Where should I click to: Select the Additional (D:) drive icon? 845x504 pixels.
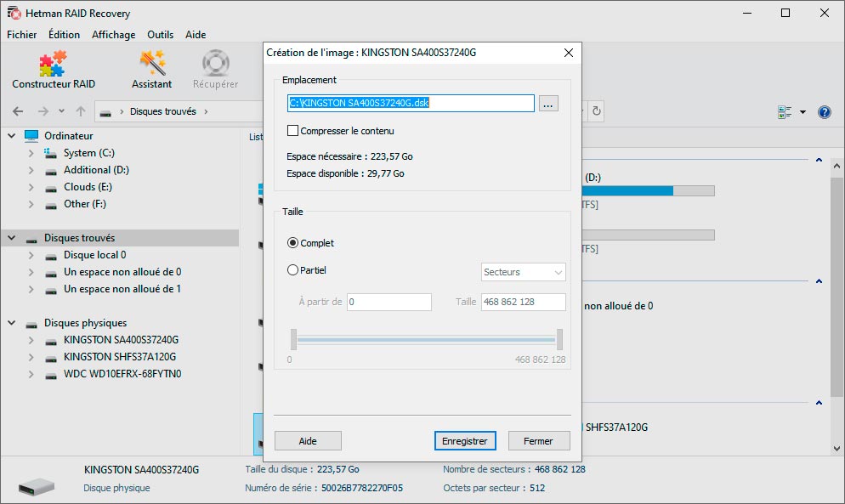pos(51,172)
